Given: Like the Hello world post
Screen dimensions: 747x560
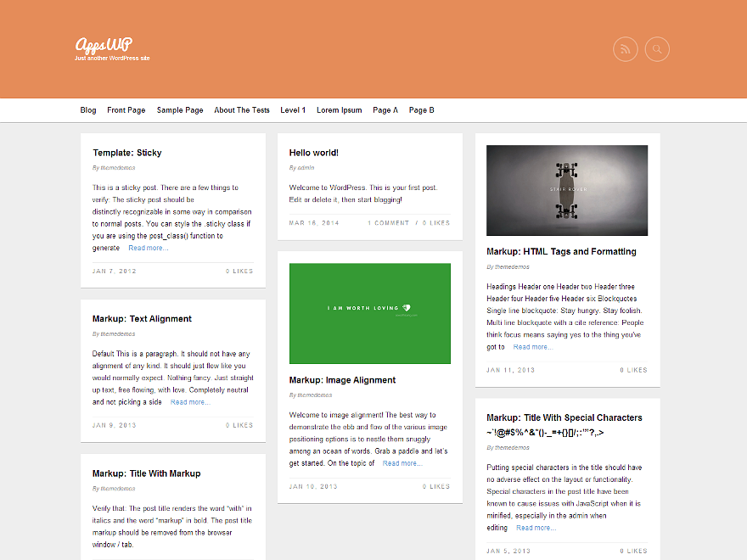Looking at the screenshot, I should pyautogui.click(x=436, y=223).
